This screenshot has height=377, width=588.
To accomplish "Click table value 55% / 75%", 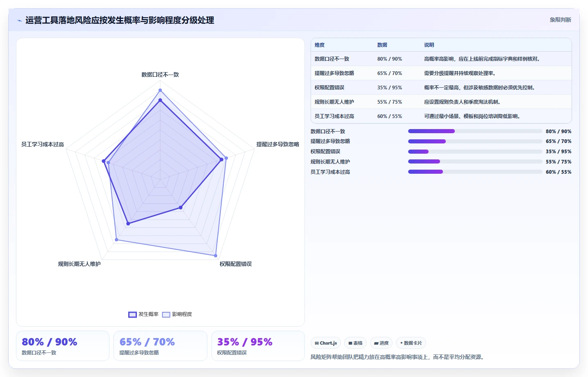I will pos(390,102).
